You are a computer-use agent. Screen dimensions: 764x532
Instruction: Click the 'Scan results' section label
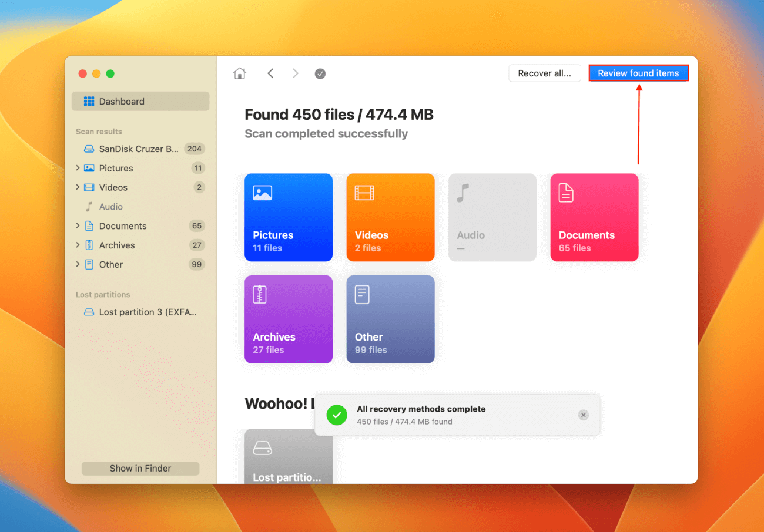[99, 132]
